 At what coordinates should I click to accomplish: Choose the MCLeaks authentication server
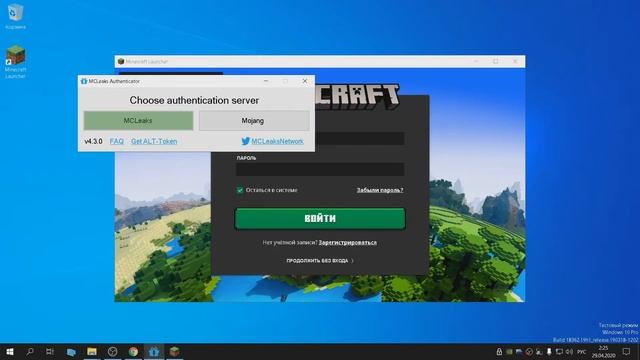click(x=138, y=121)
